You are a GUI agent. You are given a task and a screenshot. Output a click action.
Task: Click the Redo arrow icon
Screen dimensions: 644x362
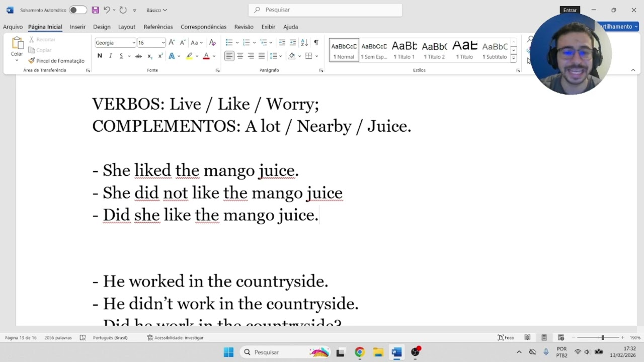(123, 10)
